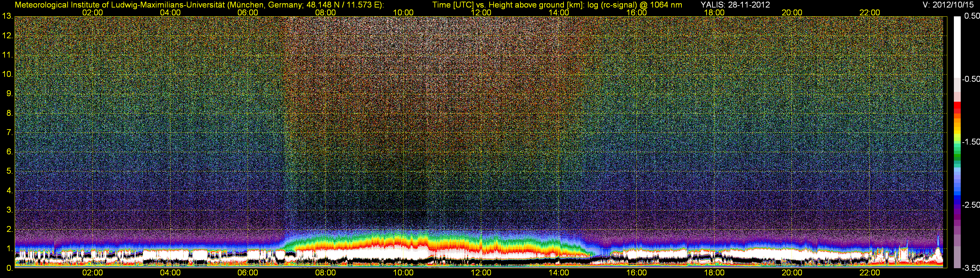
Task: Click the 10:00 label on the top time axis
Action: (403, 12)
